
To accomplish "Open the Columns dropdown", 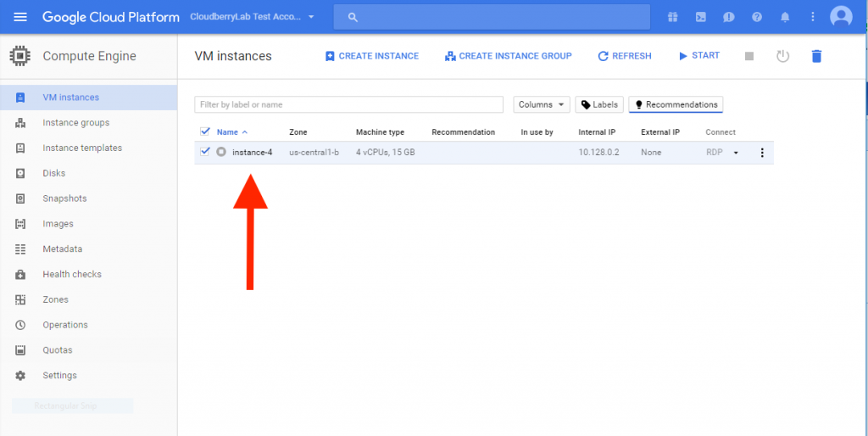I will coord(542,104).
